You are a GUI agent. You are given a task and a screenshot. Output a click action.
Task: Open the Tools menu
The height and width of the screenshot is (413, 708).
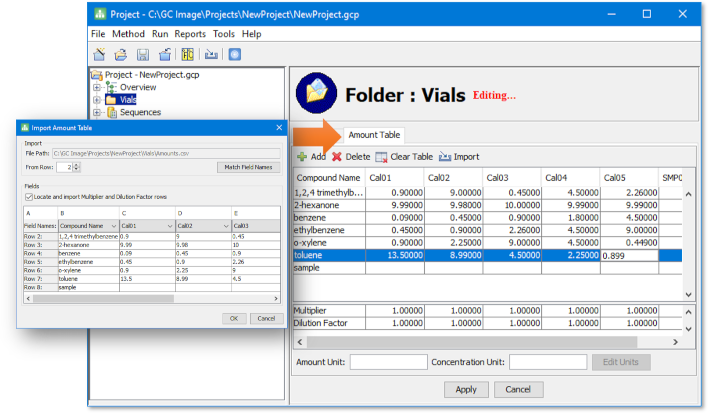click(x=224, y=34)
